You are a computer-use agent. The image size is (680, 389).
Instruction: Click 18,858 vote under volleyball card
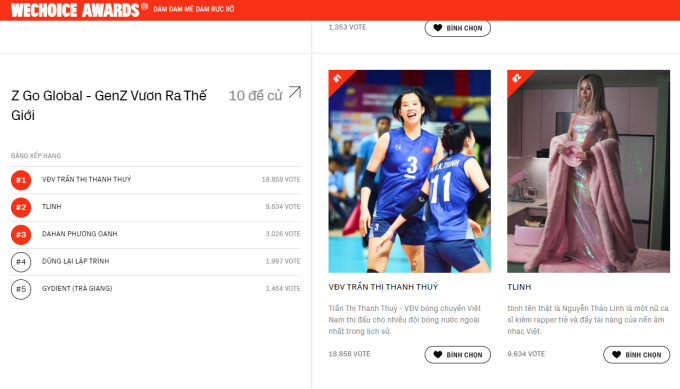click(x=350, y=354)
